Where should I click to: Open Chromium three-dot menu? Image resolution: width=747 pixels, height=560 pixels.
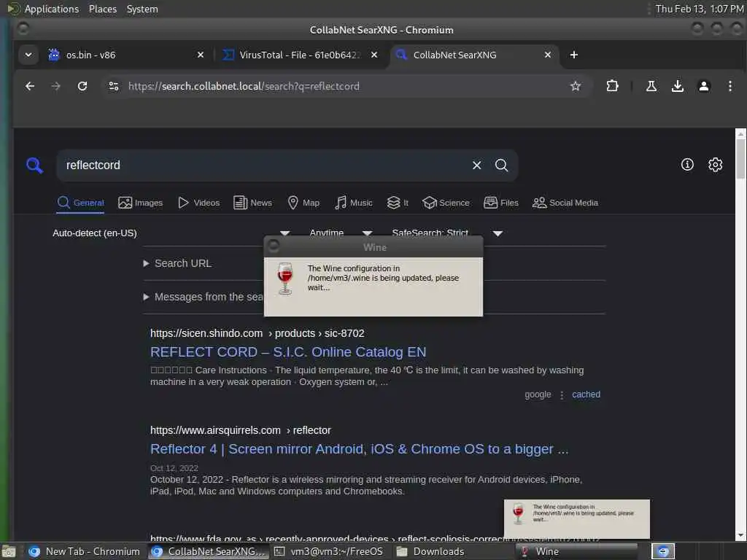pos(729,86)
